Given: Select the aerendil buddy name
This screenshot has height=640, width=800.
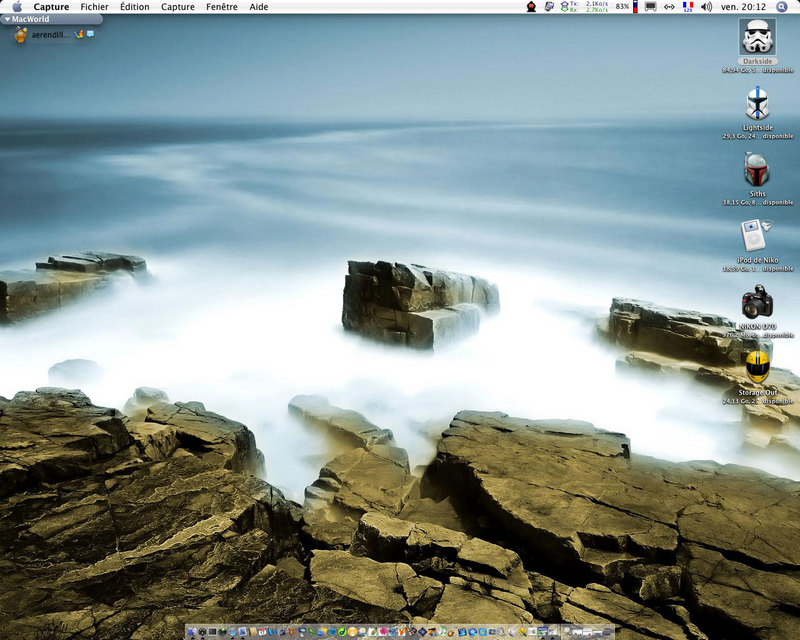Looking at the screenshot, I should coord(51,35).
